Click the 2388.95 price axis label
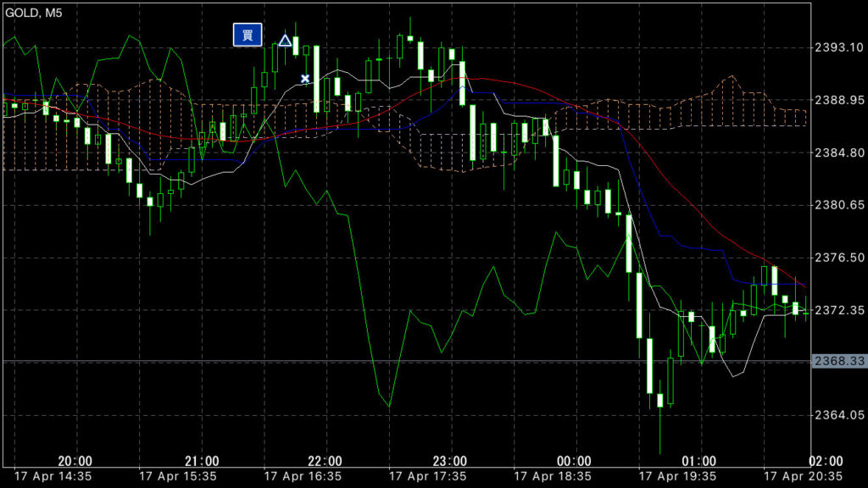Image resolution: width=868 pixels, height=488 pixels. pos(839,100)
